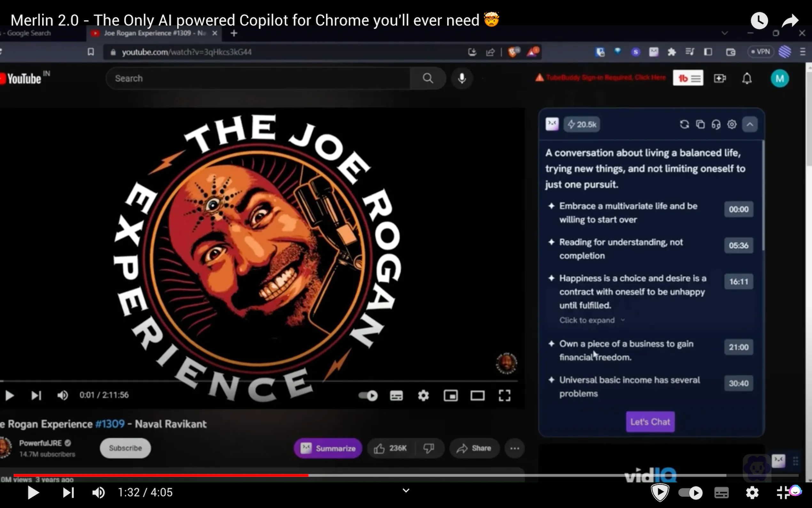The height and width of the screenshot is (508, 812).
Task: Open YouTube notifications bell
Action: (x=746, y=79)
